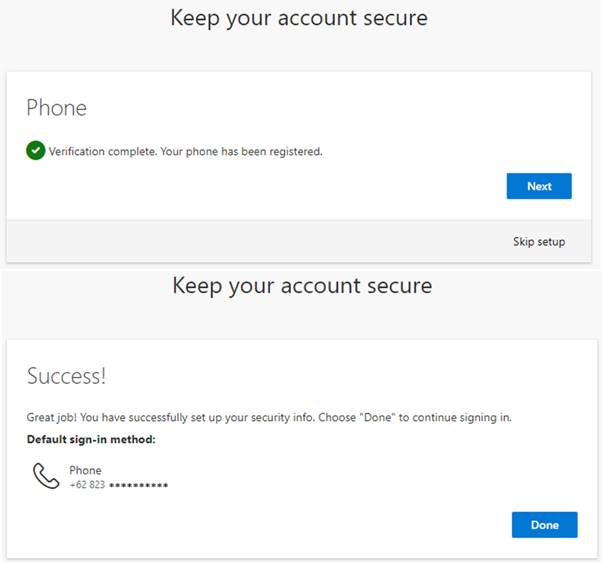Select the masked +62 823 phone number
The height and width of the screenshot is (562, 602).
click(118, 485)
